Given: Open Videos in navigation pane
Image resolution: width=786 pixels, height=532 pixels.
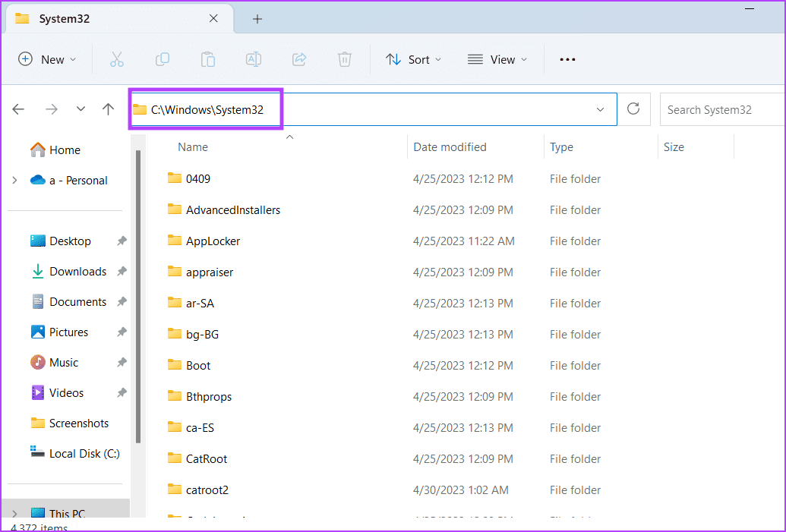Looking at the screenshot, I should [x=57, y=392].
